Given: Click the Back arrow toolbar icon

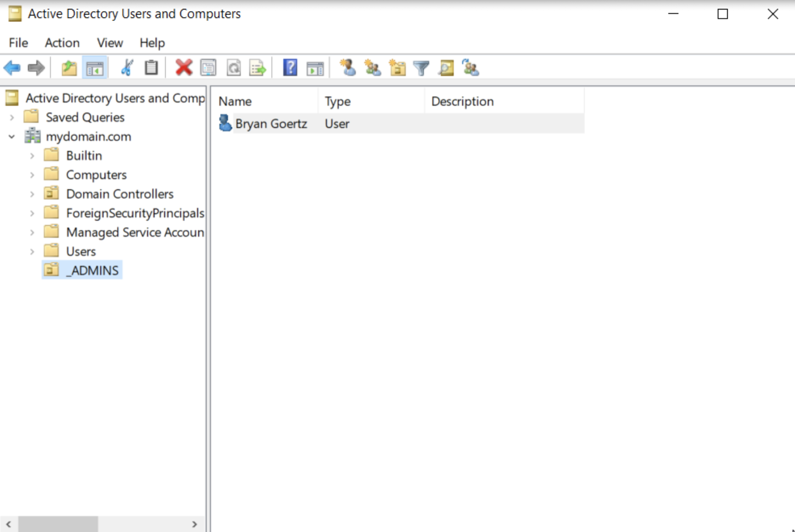Looking at the screenshot, I should pos(12,67).
